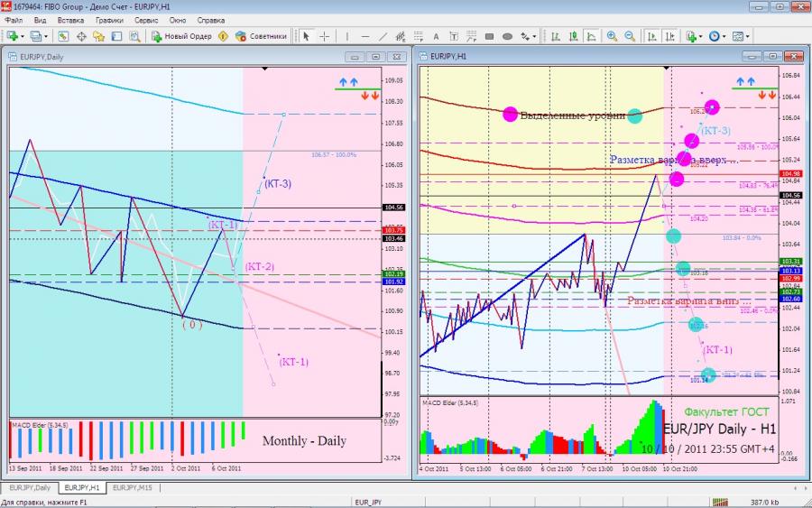Switch to Candlesticks display
Image resolution: width=812 pixels, height=508 pixels.
coord(573,36)
